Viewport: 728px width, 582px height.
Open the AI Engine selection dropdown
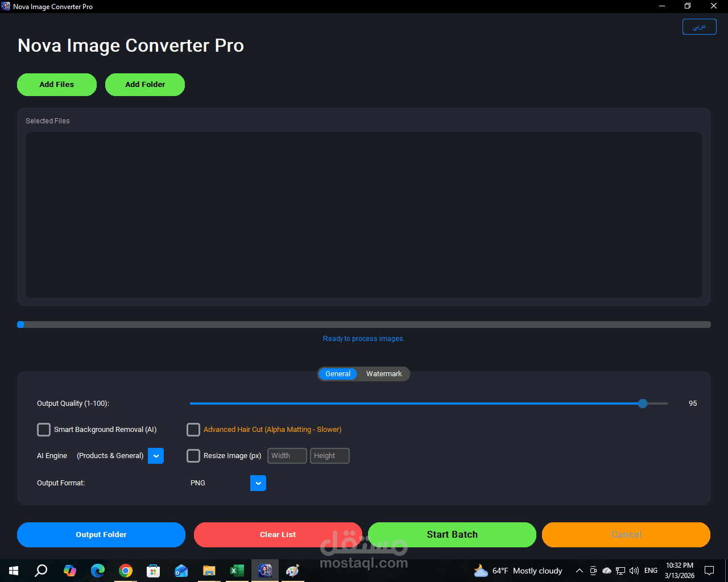pos(155,455)
